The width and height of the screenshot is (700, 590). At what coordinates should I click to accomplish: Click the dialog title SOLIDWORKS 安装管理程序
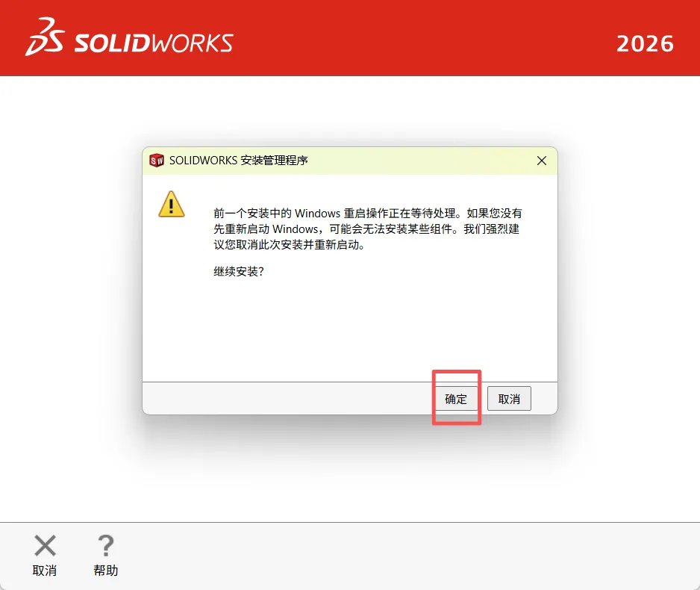238,161
